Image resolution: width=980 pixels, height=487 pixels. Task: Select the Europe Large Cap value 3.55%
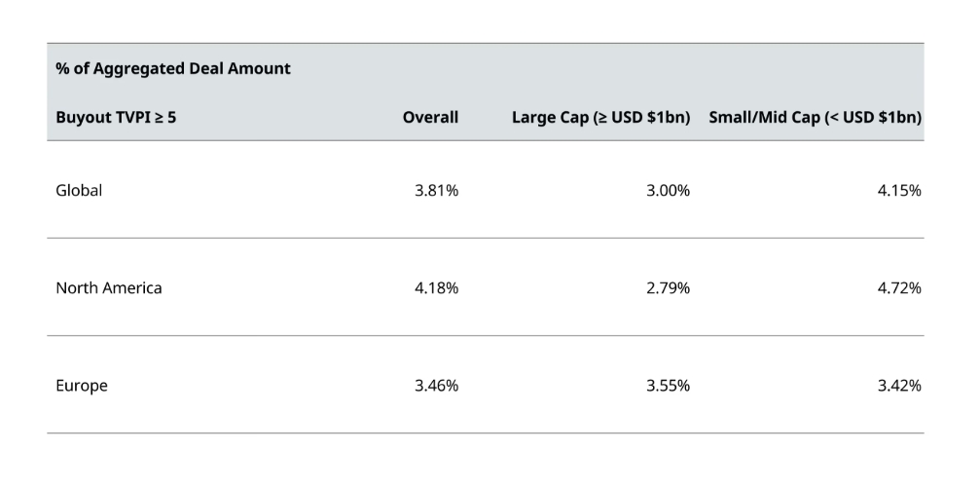tap(668, 386)
